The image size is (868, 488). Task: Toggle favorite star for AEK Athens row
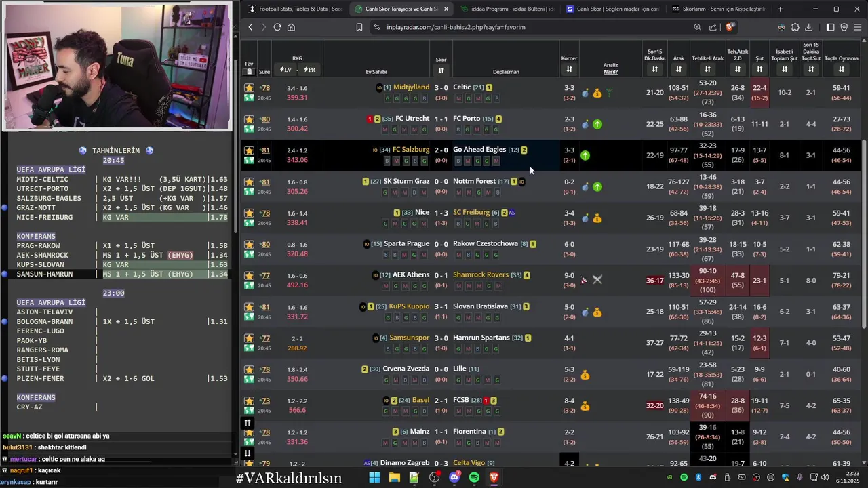click(249, 276)
